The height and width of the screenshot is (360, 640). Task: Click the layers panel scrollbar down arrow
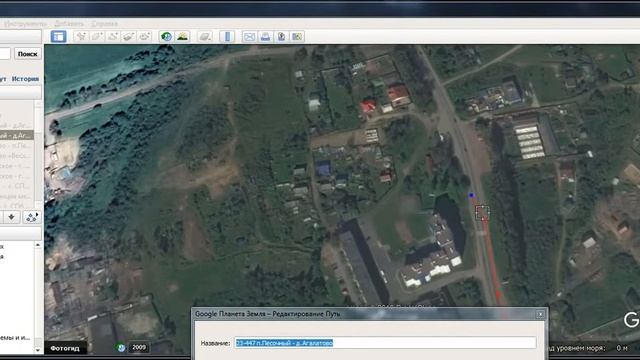tap(38, 350)
